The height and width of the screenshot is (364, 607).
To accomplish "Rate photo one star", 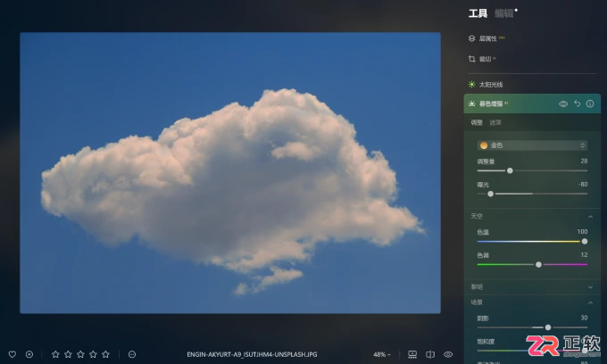I will 55,354.
